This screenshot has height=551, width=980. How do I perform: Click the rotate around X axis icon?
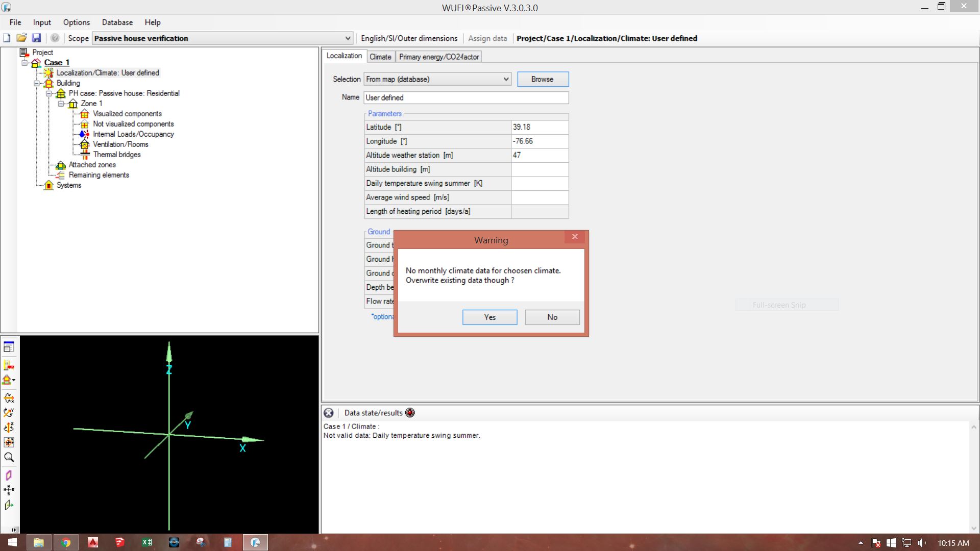point(9,398)
